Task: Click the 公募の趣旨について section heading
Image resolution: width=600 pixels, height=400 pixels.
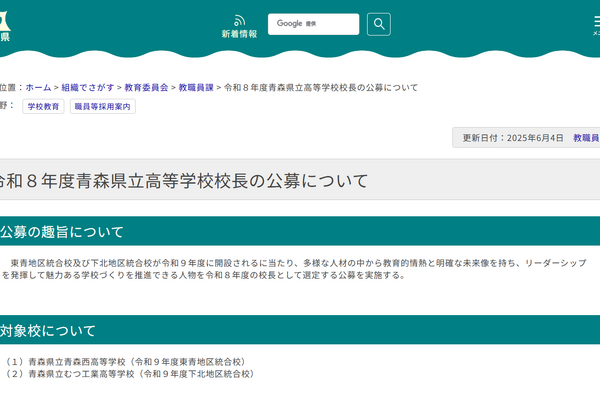Action: click(x=62, y=232)
